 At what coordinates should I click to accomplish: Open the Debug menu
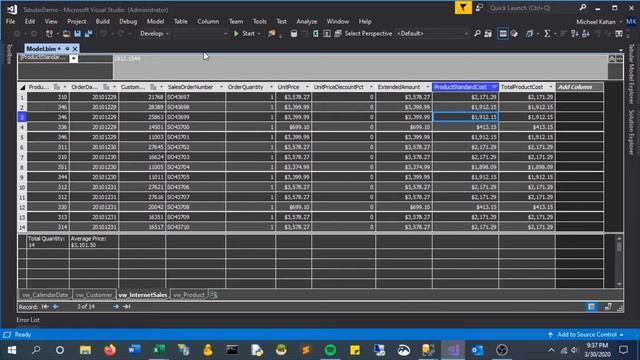128,21
